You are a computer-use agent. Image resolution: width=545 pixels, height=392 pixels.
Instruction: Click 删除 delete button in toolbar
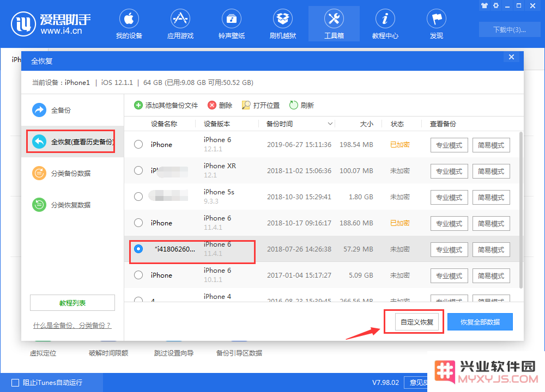[220, 105]
